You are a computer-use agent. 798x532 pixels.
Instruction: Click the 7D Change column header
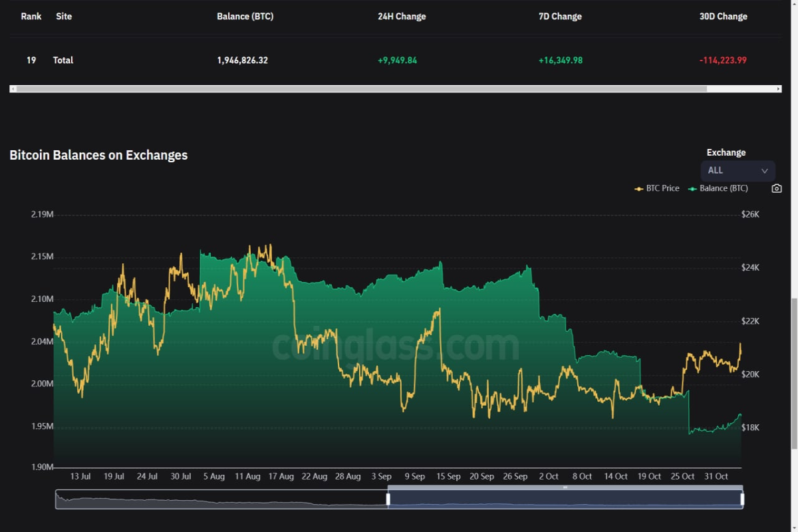560,17
